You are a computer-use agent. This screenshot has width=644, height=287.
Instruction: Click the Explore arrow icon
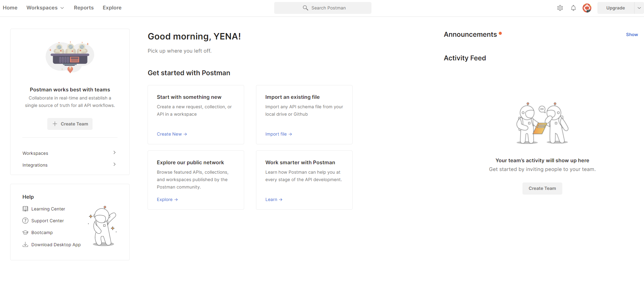176,200
